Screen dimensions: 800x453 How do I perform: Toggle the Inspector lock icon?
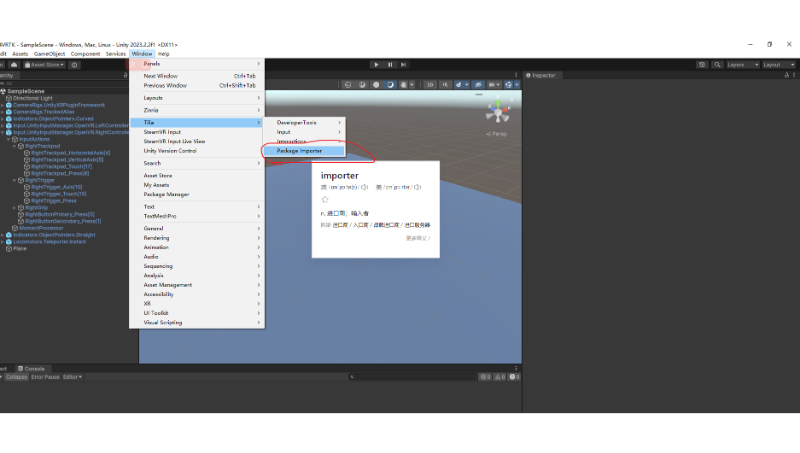point(786,75)
